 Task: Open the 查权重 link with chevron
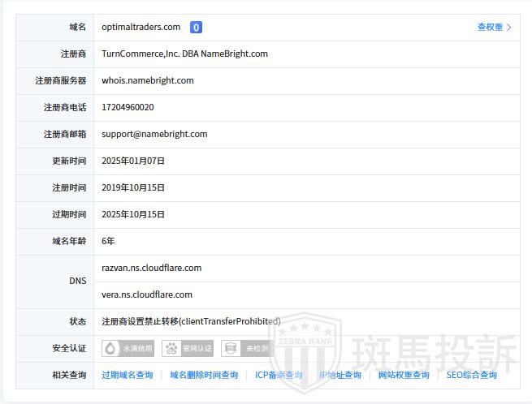tap(494, 28)
